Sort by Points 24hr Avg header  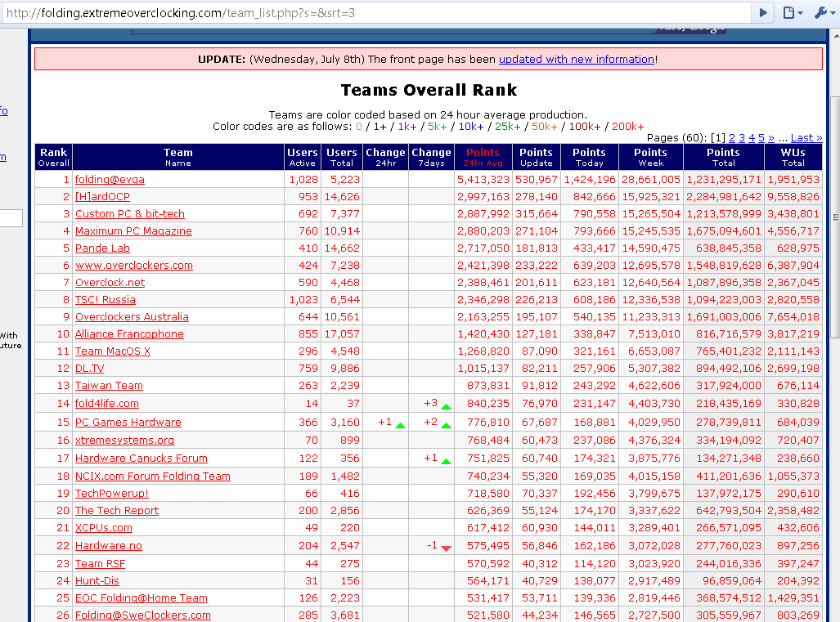pos(483,157)
